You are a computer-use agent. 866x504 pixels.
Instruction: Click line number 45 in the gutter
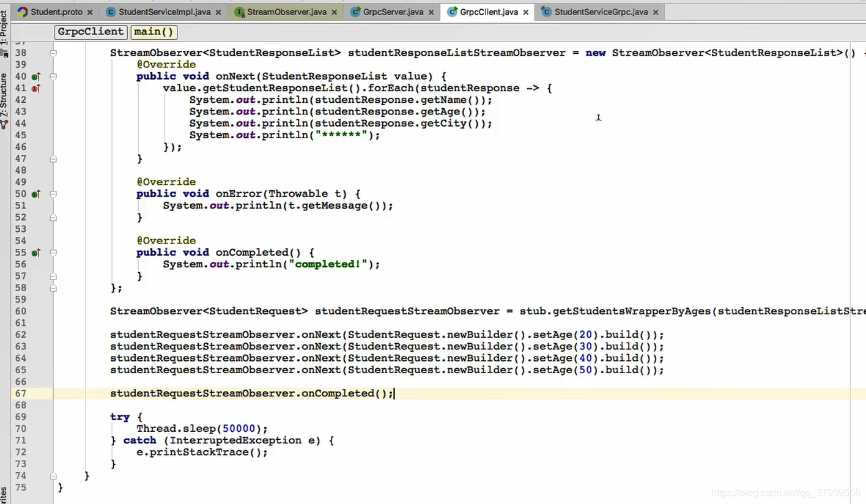point(20,135)
